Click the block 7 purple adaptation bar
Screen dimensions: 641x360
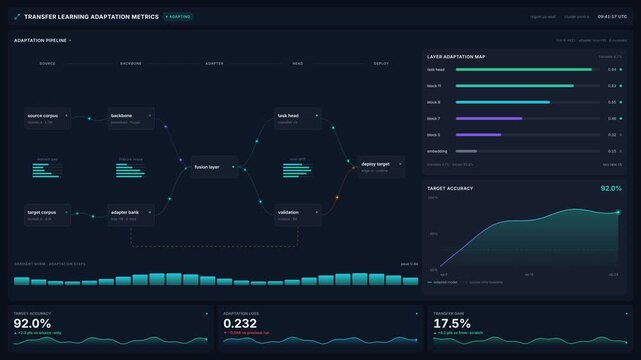pos(489,119)
